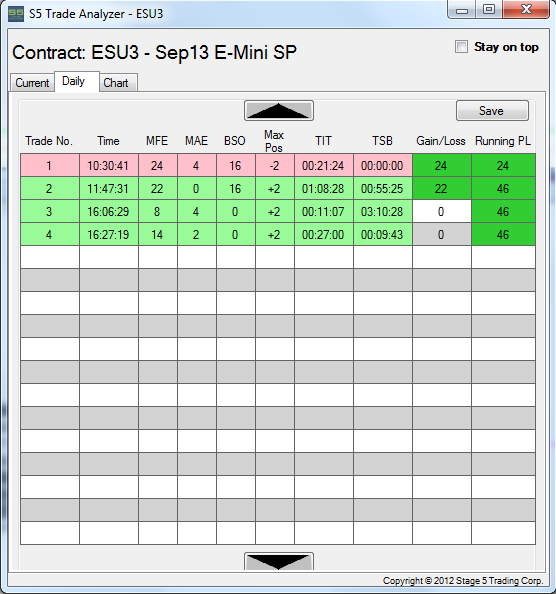Select the time cell 11:47:31
This screenshot has width=556, height=594.
click(x=109, y=188)
